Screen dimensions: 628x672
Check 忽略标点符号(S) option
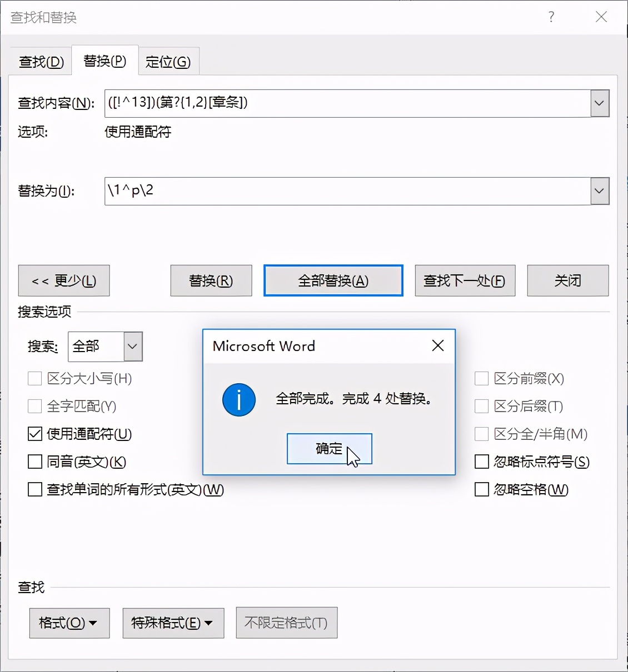click(481, 462)
